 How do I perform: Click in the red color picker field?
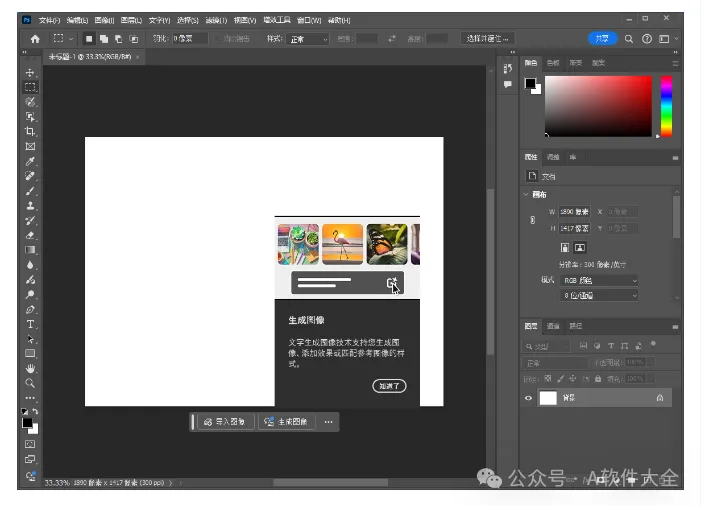[598, 106]
